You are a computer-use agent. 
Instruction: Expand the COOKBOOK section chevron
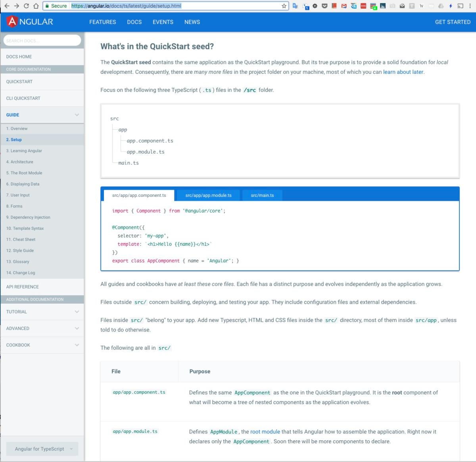[77, 345]
